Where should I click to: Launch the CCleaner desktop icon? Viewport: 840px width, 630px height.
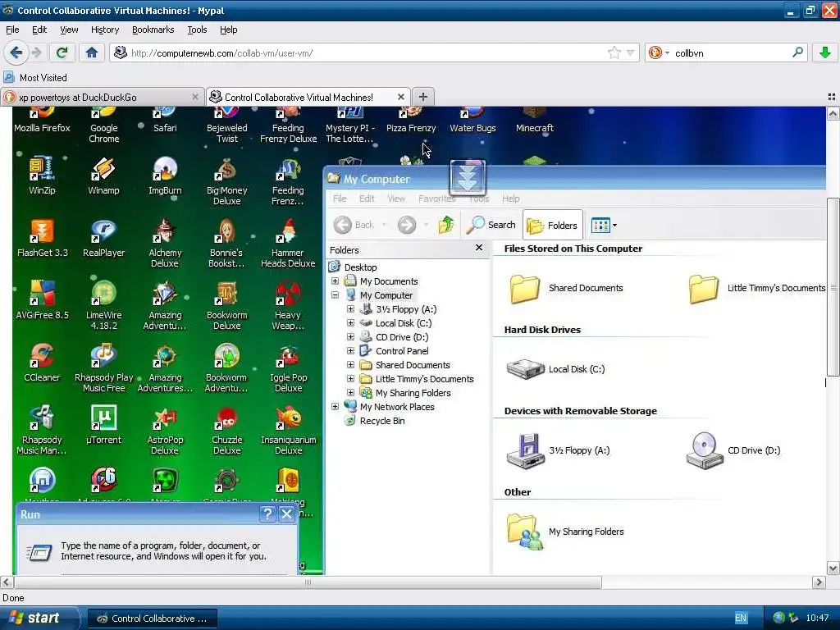tap(42, 363)
